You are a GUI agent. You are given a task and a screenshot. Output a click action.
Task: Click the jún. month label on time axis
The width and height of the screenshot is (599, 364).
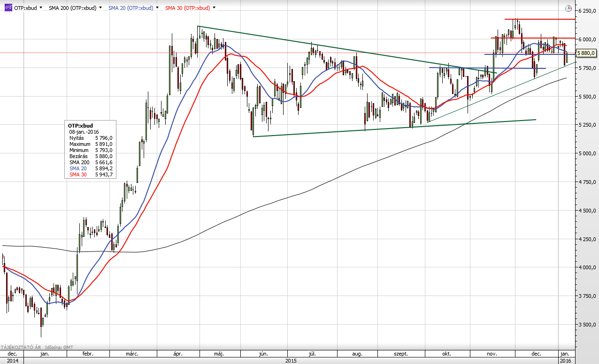tap(264, 354)
